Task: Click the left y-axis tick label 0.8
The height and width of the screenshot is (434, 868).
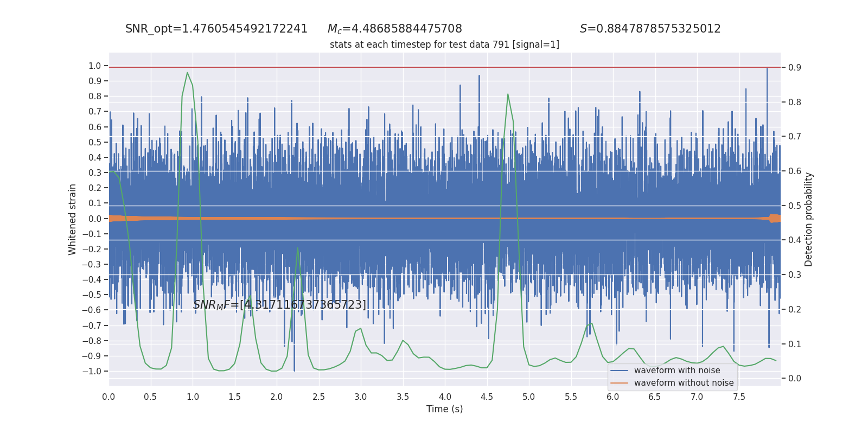Action: 95,96
